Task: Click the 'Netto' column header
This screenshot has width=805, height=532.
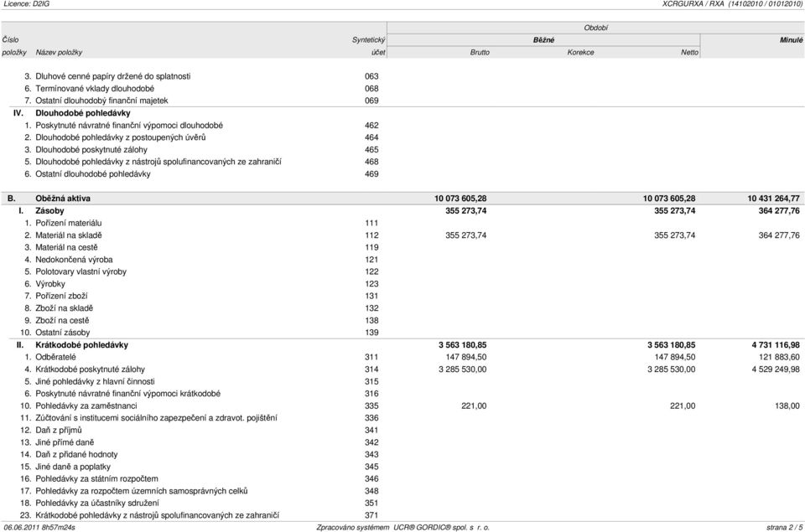Action: [x=689, y=52]
